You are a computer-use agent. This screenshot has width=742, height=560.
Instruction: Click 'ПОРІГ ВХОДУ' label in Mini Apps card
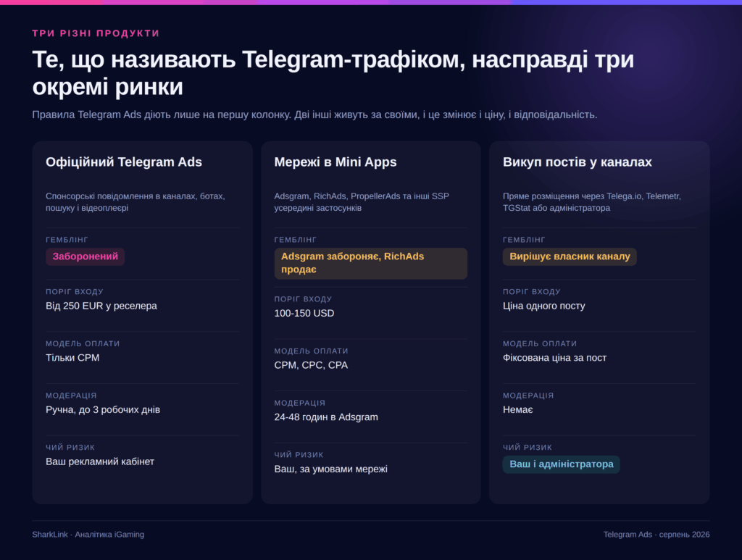(303, 299)
